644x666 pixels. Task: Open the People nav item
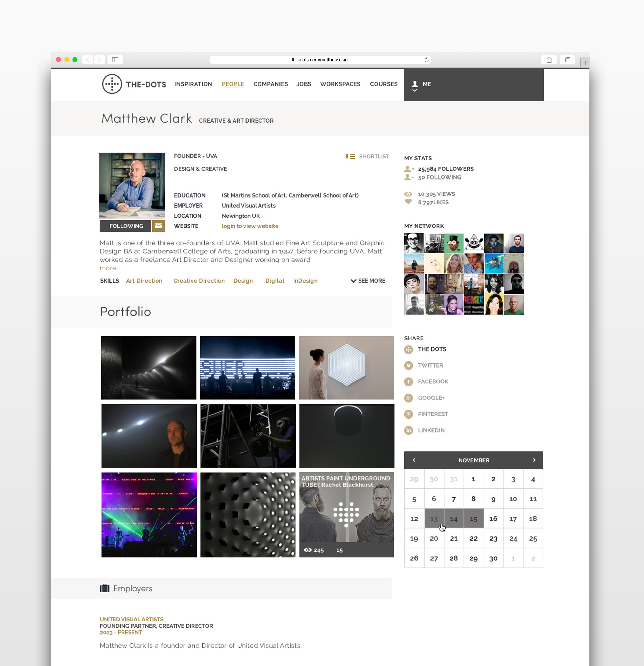233,84
